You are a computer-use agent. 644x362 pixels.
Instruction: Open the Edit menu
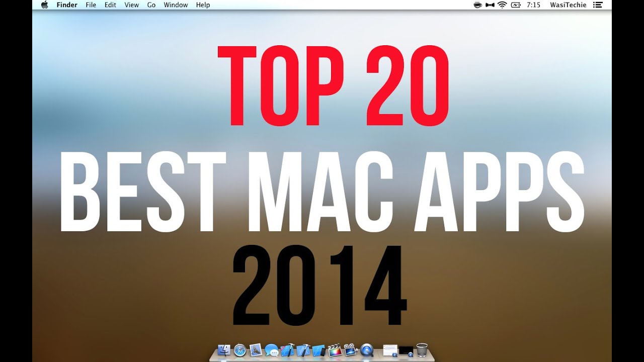click(110, 5)
